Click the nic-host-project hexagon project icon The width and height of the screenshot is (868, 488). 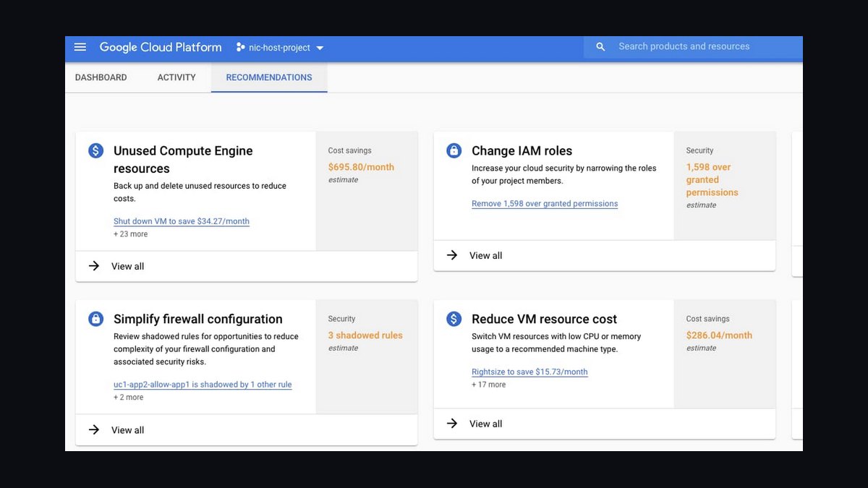click(241, 48)
